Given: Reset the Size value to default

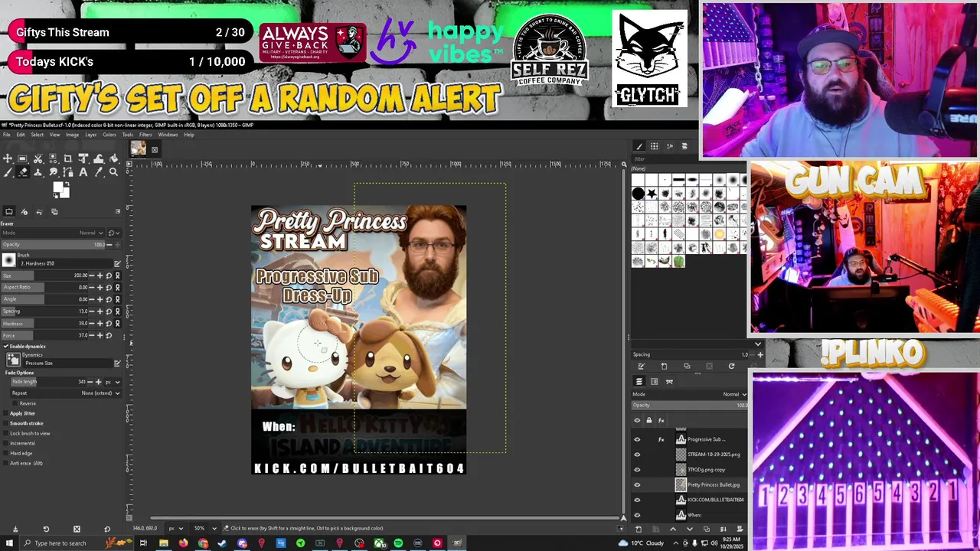Looking at the screenshot, I should coord(109,275).
